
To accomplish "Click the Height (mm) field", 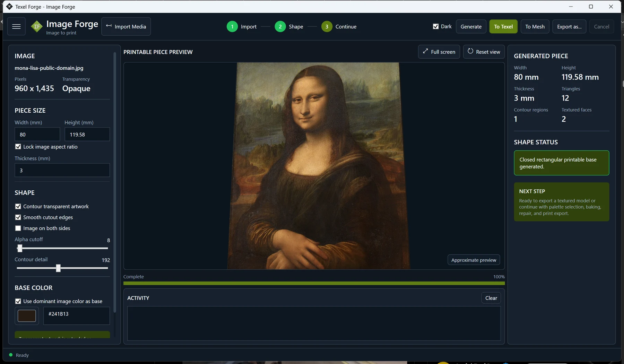I will coord(87,134).
